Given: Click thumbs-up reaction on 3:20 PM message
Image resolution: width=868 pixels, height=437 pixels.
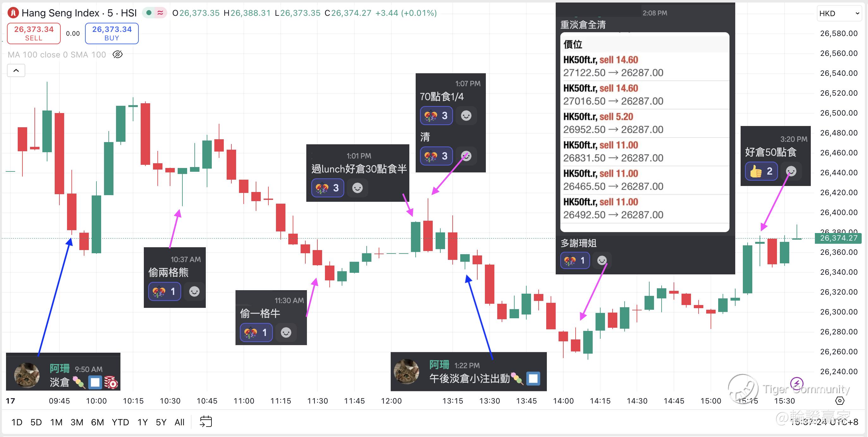Looking at the screenshot, I should [x=761, y=171].
